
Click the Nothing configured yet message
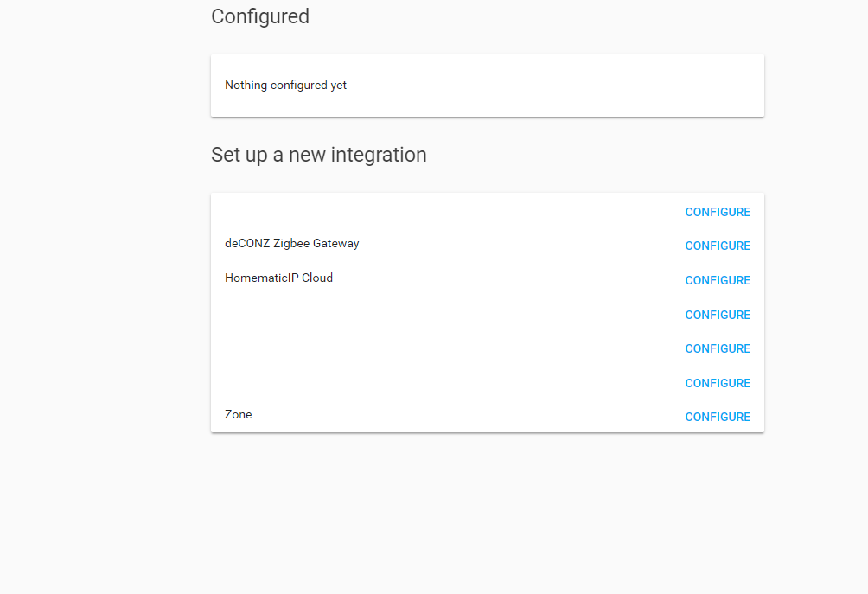pos(285,86)
